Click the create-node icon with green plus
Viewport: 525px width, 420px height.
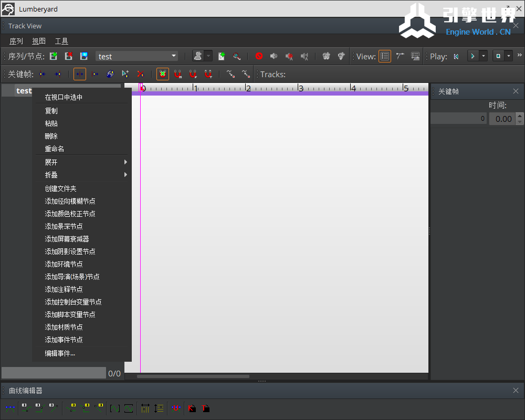(x=222, y=56)
